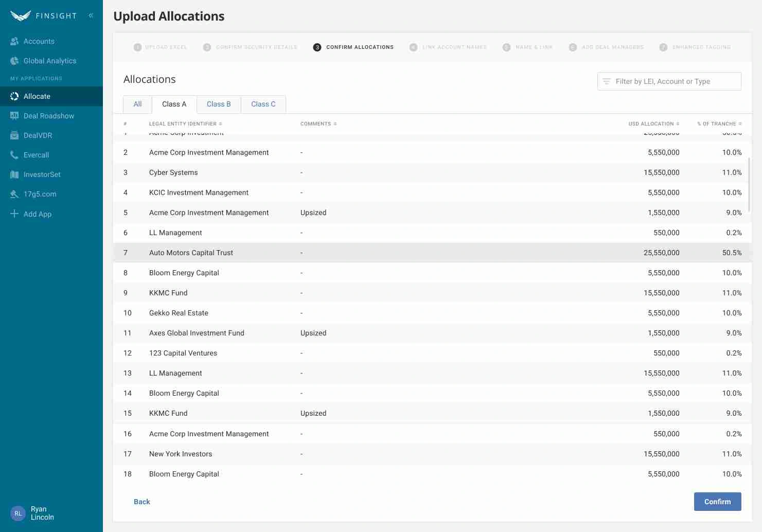Click the allocations table vertical scrollbar
The image size is (762, 532).
coord(749,185)
